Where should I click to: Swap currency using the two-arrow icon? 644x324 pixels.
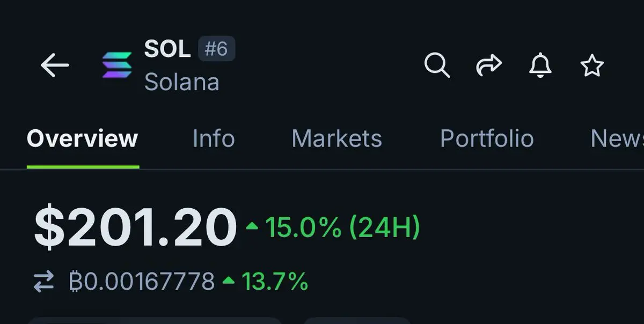tap(44, 282)
